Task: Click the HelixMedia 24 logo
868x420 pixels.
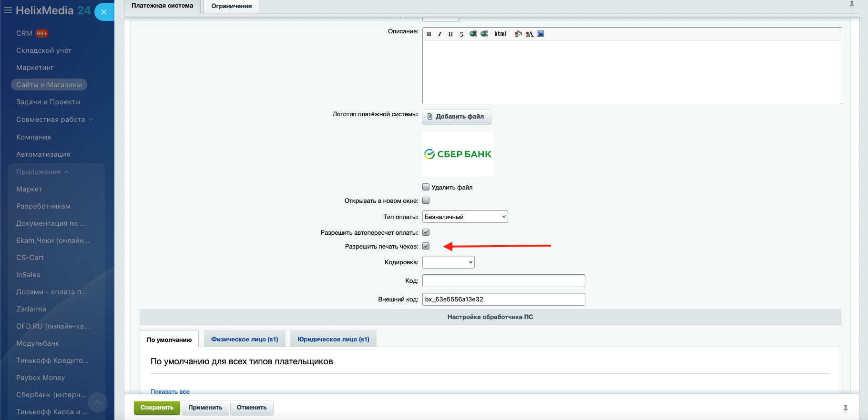Action: click(53, 10)
